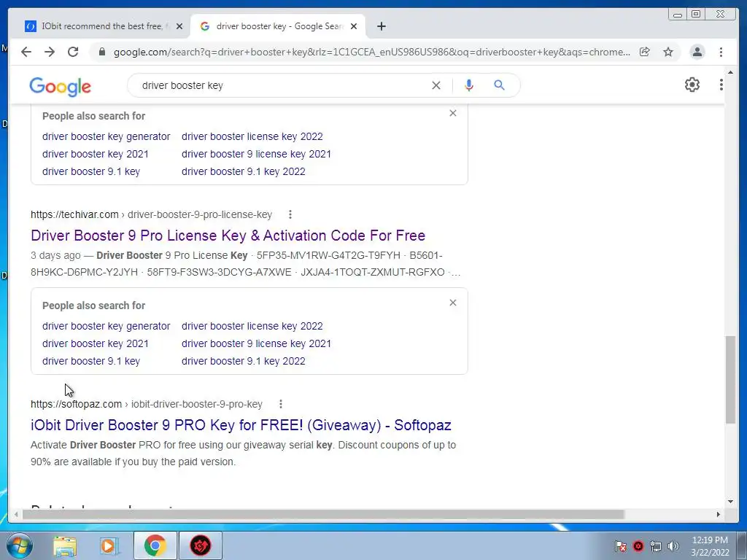Click lower 'driver booster key generator' suggestion
747x560 pixels.
click(106, 326)
